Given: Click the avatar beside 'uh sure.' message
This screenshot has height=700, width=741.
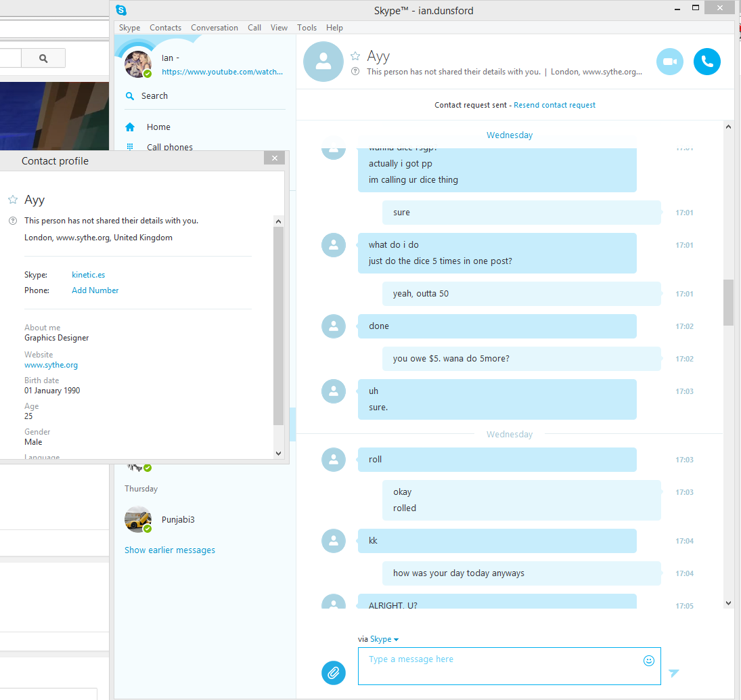Looking at the screenshot, I should tap(334, 391).
